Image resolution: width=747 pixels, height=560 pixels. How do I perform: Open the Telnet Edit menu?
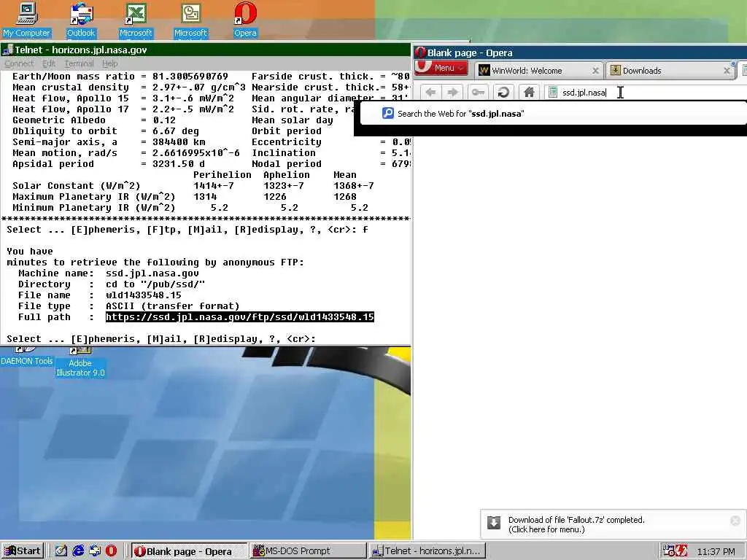49,63
